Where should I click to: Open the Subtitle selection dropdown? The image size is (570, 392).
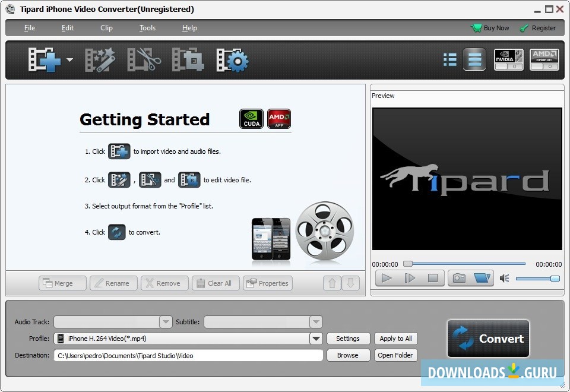click(x=315, y=322)
